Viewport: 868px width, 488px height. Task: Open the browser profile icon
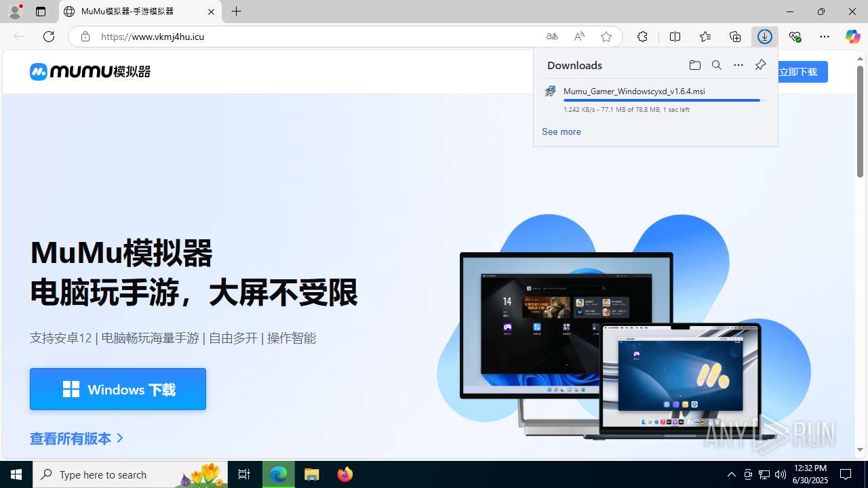[x=15, y=12]
